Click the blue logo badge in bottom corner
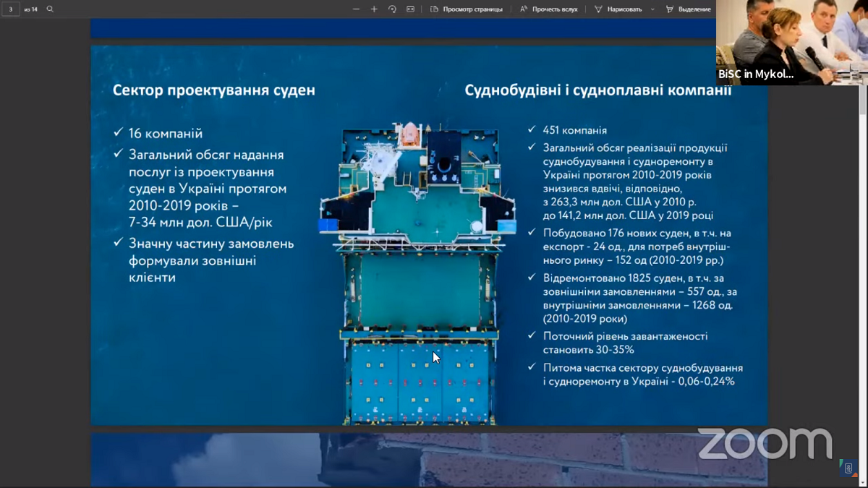 click(848, 468)
